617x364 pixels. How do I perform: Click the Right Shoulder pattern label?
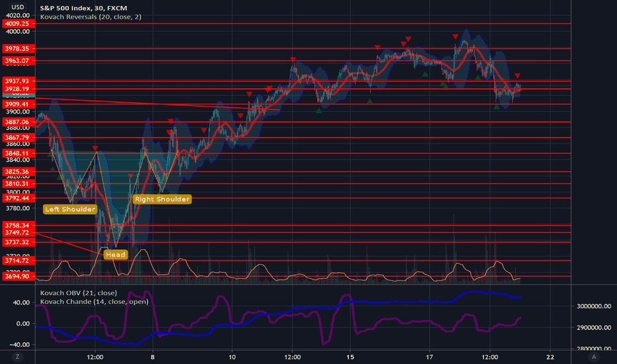[x=162, y=199]
